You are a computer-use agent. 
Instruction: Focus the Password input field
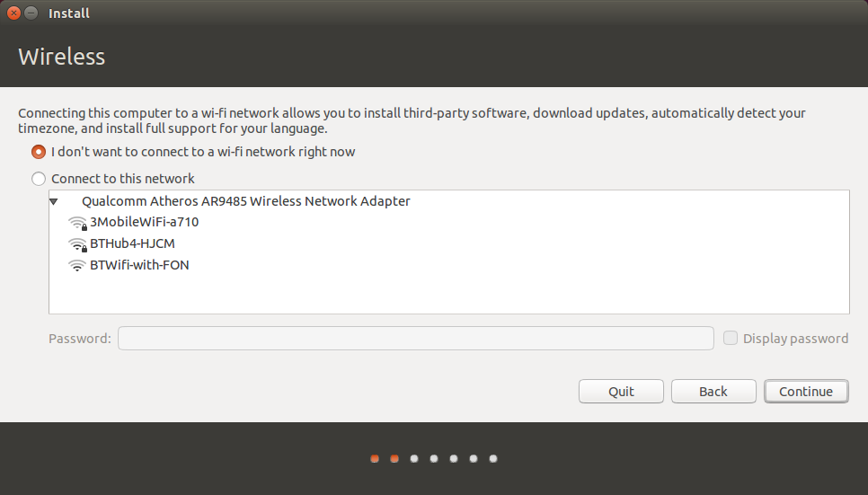415,339
